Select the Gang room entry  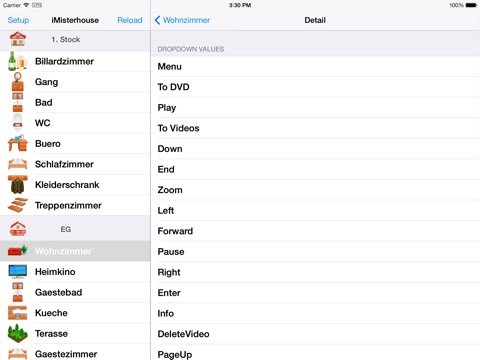point(75,82)
